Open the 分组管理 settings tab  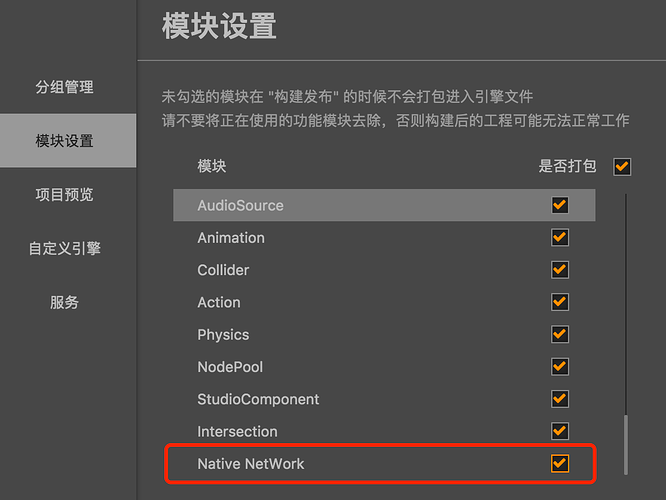[64, 87]
